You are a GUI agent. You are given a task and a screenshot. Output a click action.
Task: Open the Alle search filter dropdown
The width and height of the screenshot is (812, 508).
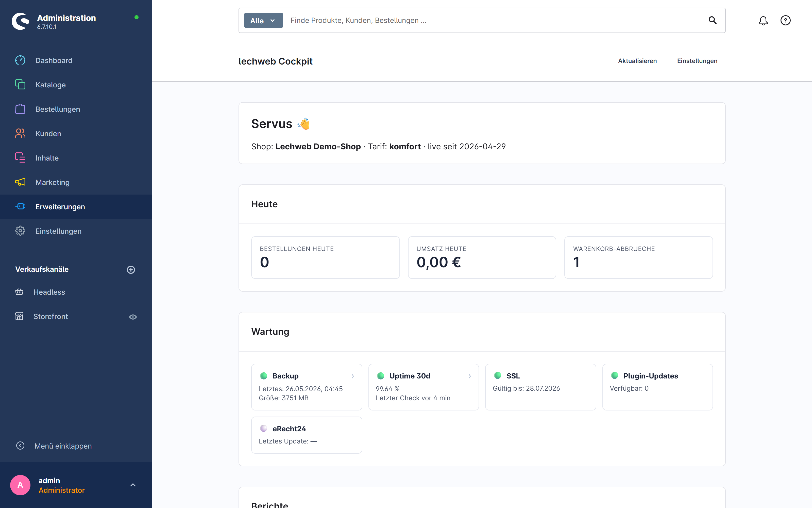point(263,21)
